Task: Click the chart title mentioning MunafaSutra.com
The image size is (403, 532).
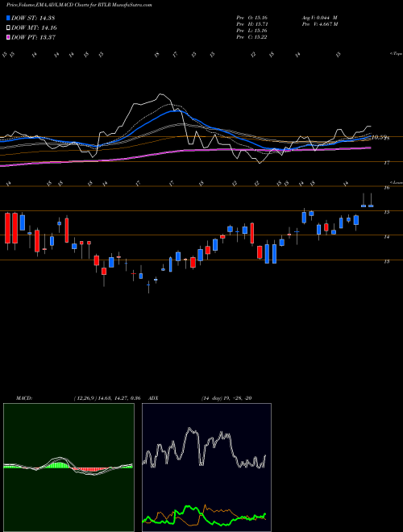Action: [79, 5]
